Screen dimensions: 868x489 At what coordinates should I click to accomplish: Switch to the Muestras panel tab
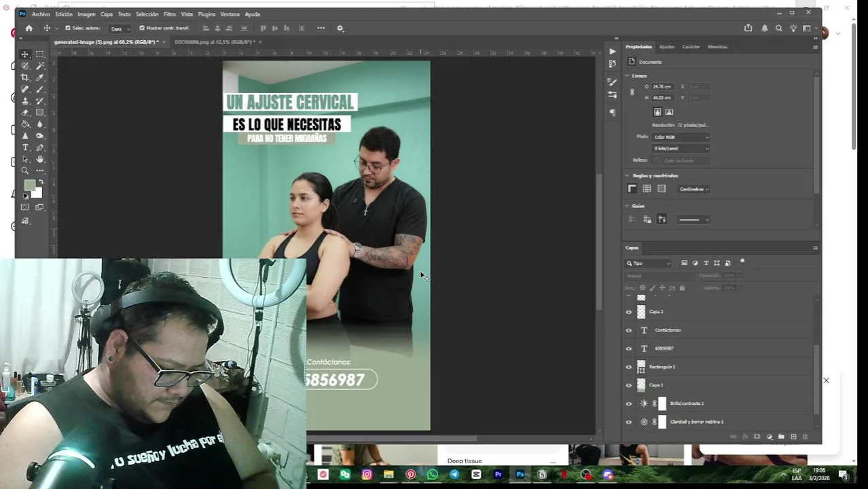[x=717, y=47]
